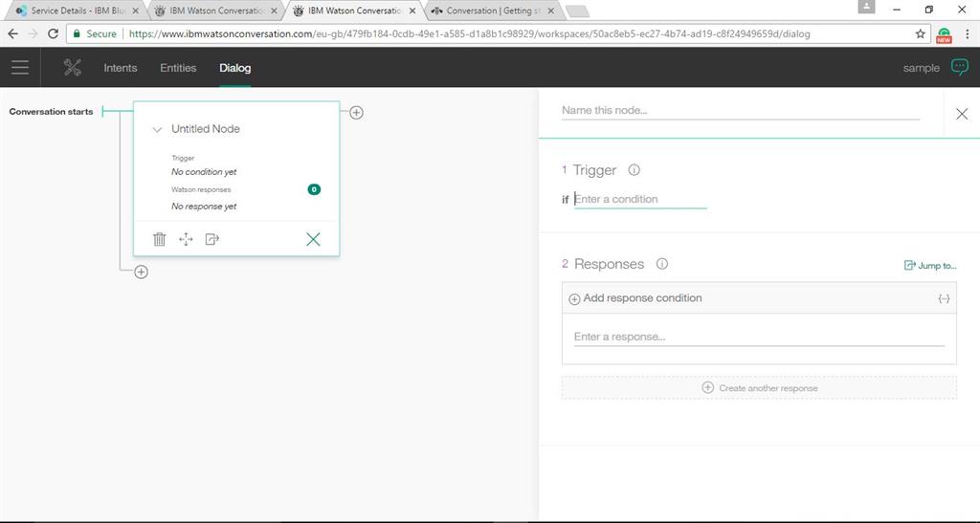This screenshot has height=523, width=980.
Task: Click the workspace tools icon
Action: (x=73, y=67)
